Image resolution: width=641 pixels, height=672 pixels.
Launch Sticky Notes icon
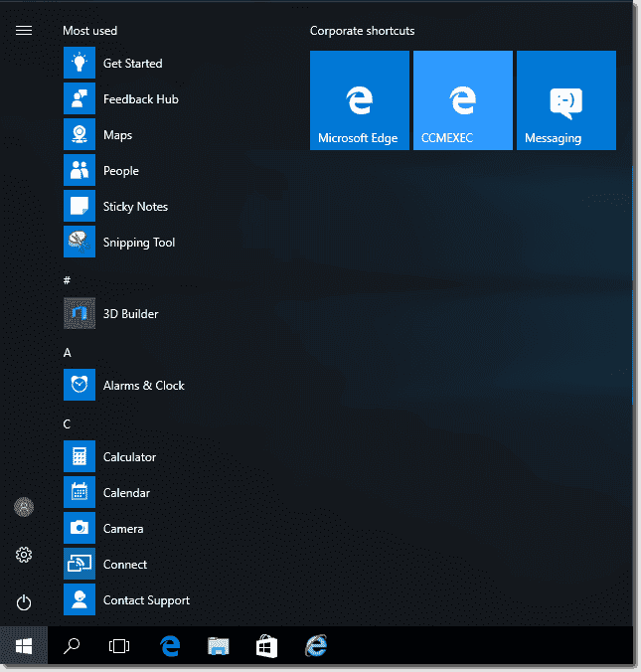(80, 206)
